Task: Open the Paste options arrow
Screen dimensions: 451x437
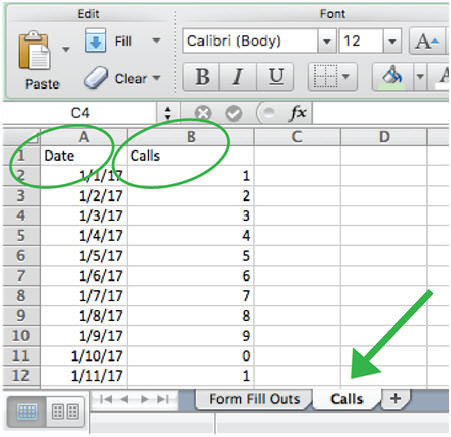Action: tap(66, 50)
